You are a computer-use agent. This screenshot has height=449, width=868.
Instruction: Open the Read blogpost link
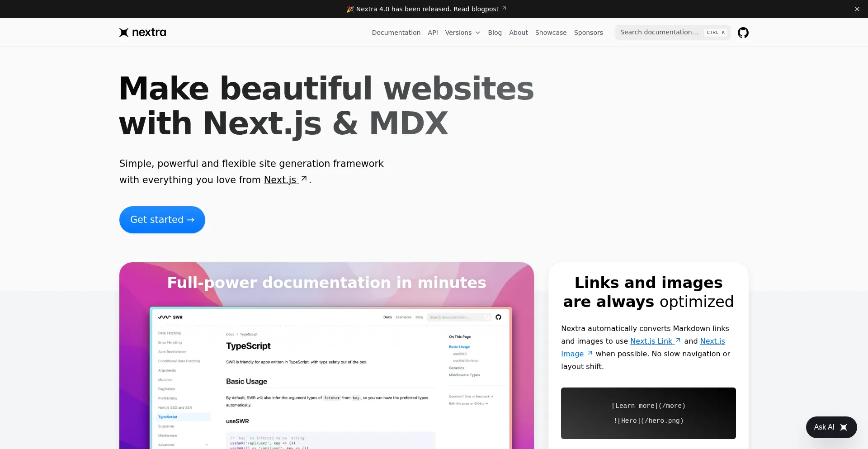coord(480,9)
